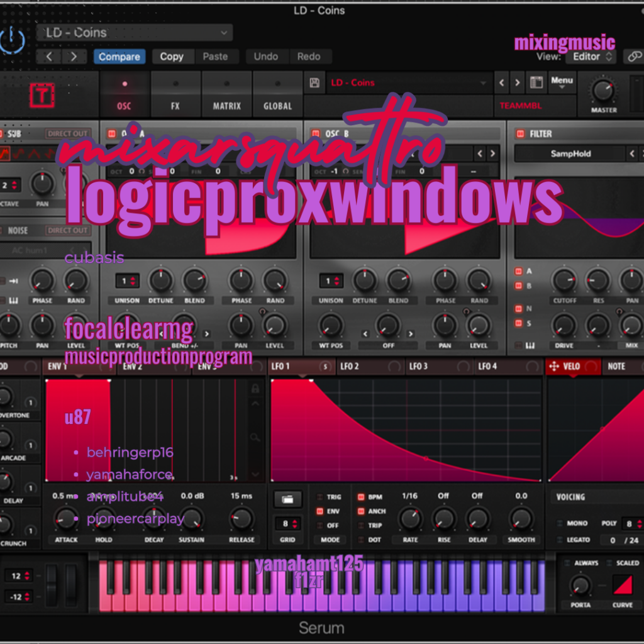Open Serum LD - Coins preset name dropdown
The height and width of the screenshot is (644, 644).
pyautogui.click(x=409, y=82)
